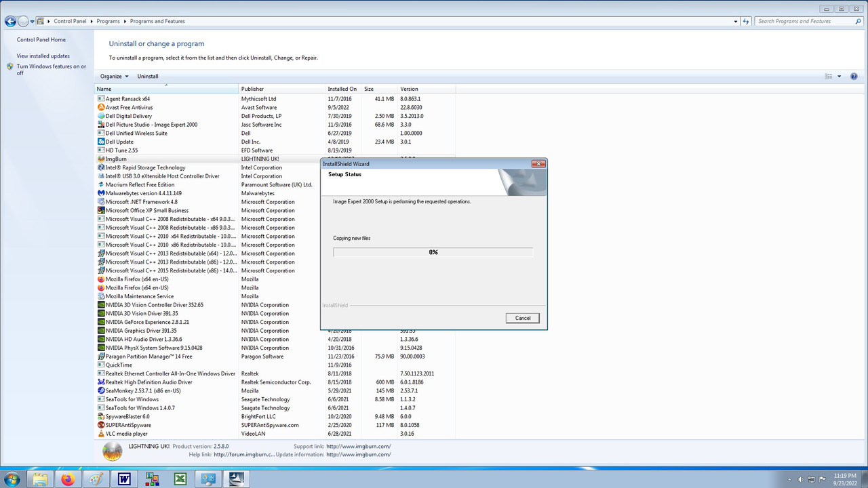Sort by the Installed On column header
Viewport: 868px width, 488px height.
344,89
